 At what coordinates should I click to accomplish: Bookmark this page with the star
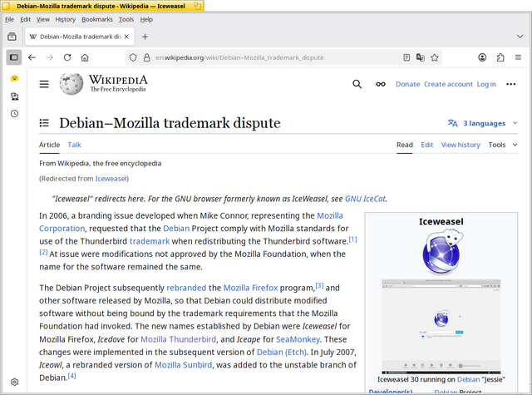point(434,57)
